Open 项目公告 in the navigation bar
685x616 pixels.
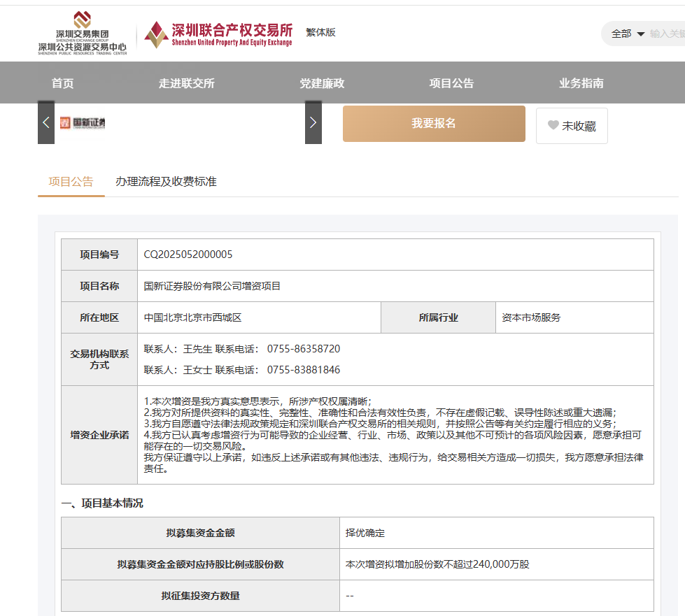(x=452, y=83)
